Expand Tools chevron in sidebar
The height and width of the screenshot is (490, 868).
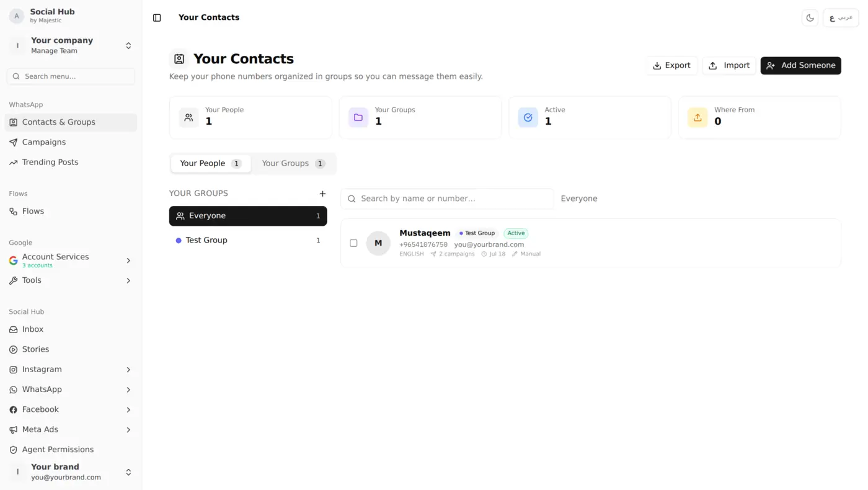128,281
